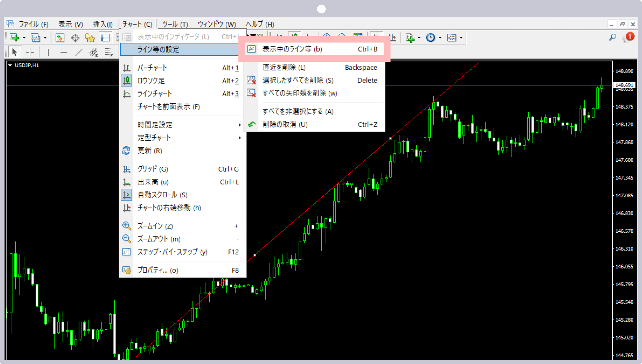Click the triangle beside USDJP,H1 label

tap(10, 65)
